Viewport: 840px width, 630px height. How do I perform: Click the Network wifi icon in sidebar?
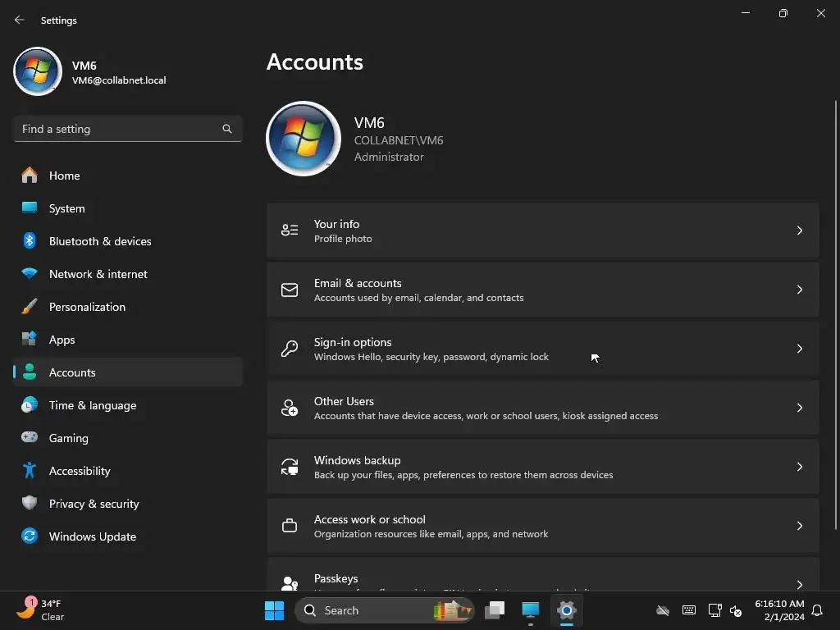pos(30,273)
